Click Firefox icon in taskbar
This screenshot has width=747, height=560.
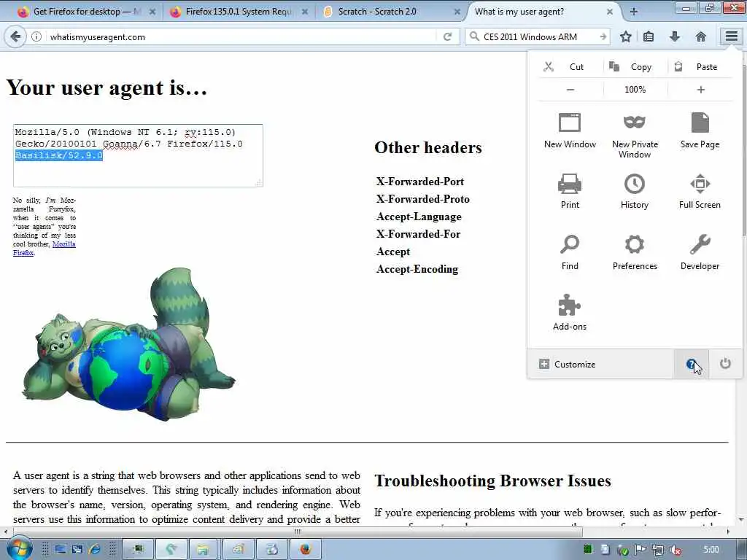[x=305, y=550]
